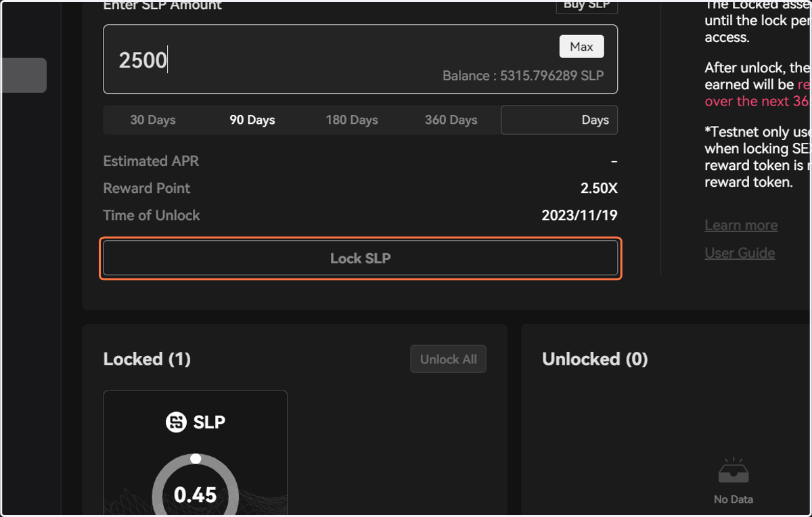Select the 360 Days lock period
This screenshot has height=517, width=812.
tap(451, 120)
